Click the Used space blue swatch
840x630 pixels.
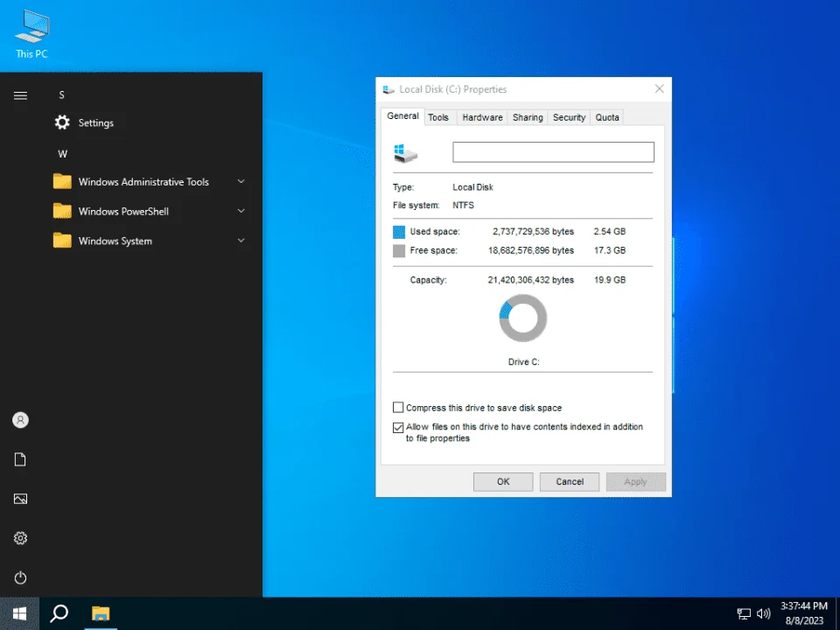(x=399, y=232)
